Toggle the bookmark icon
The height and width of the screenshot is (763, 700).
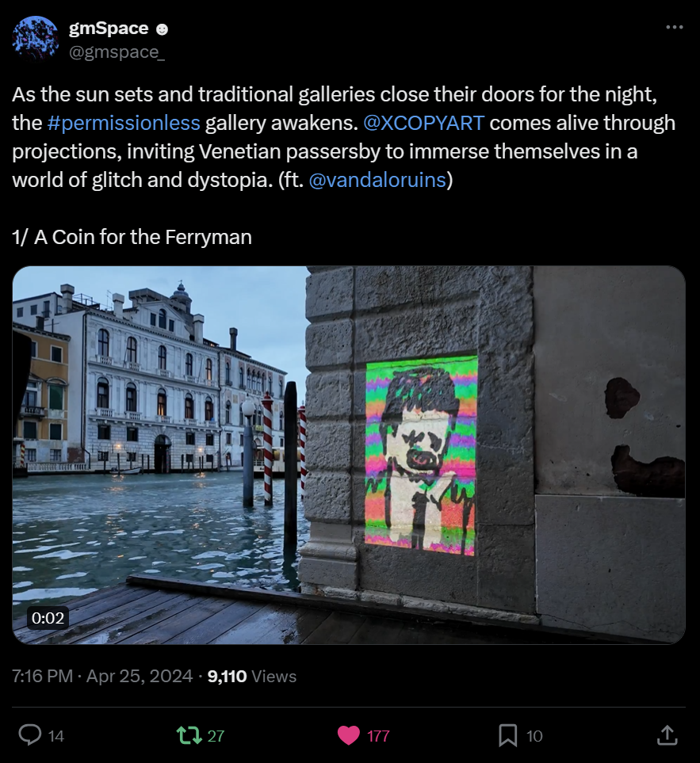[508, 735]
